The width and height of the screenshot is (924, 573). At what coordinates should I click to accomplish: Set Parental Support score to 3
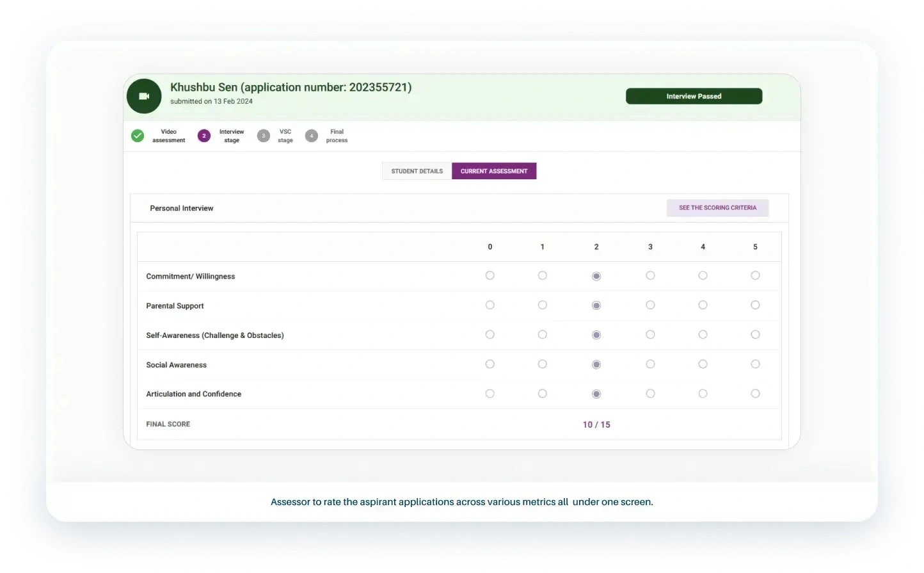click(650, 305)
